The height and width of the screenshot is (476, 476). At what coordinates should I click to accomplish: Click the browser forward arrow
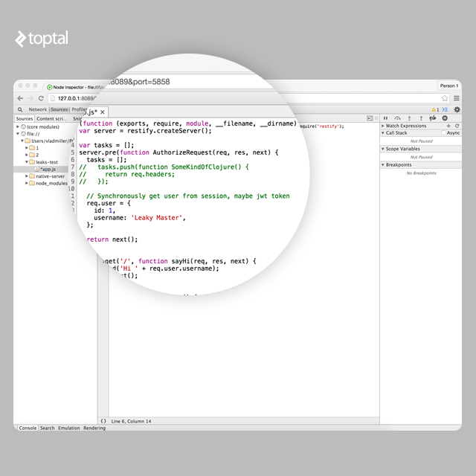(30, 98)
